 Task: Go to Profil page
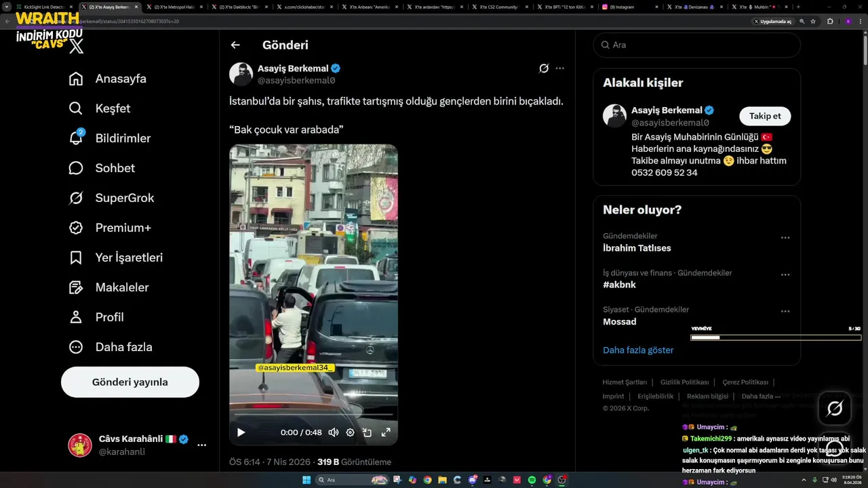coord(96,317)
